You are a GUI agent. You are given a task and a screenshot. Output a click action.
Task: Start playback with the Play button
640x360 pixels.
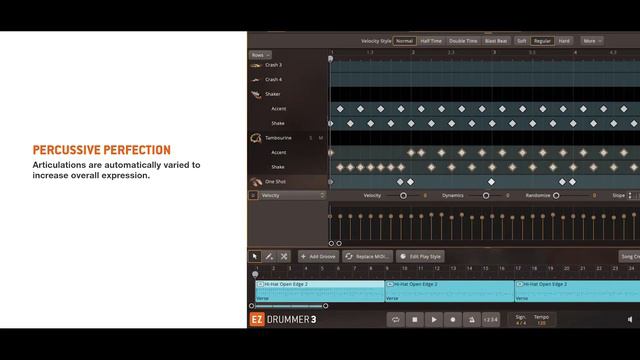(x=434, y=320)
